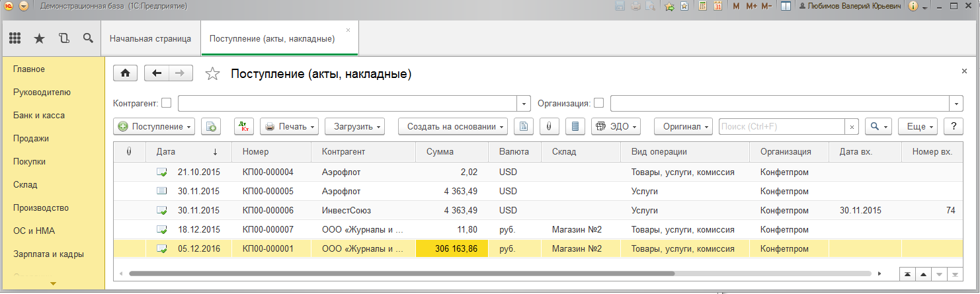
Task: Click M- memory subtract button
Action: [767, 7]
